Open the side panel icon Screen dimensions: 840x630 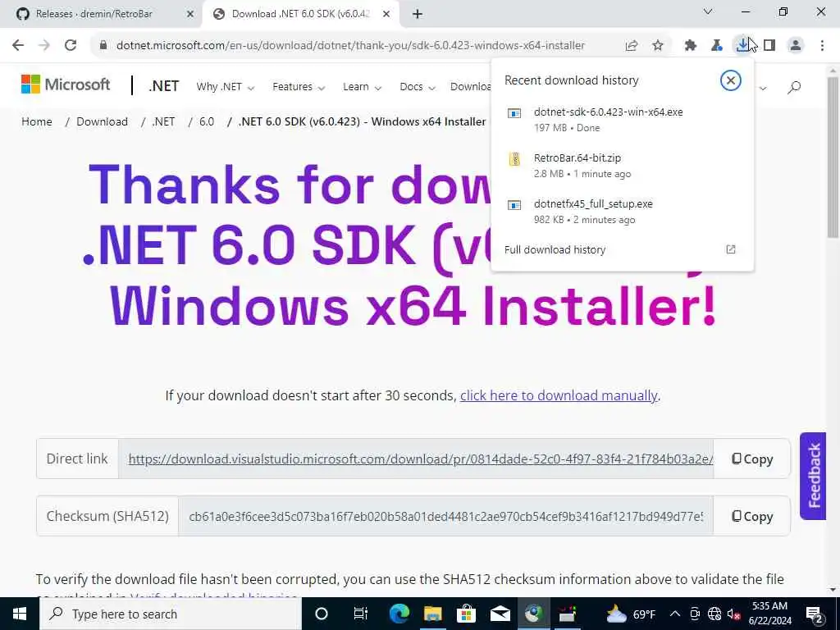(x=769, y=46)
